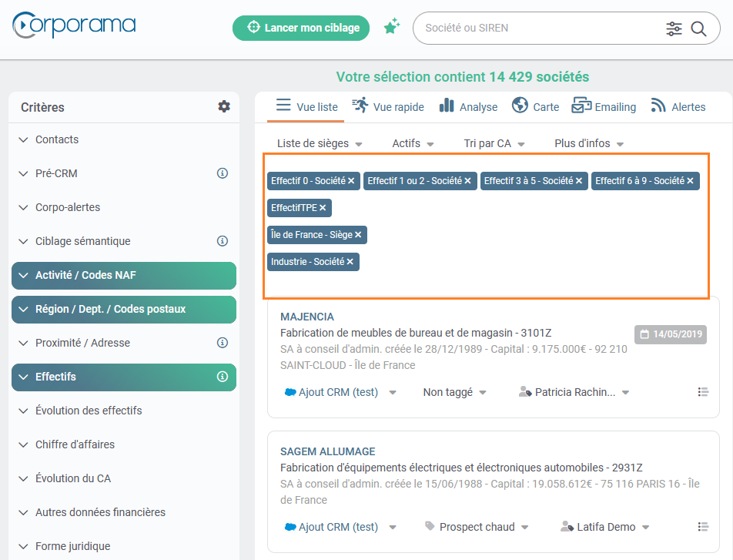Click info icon next to Pré-CRM
Screen dimensions: 733x560
tap(223, 173)
